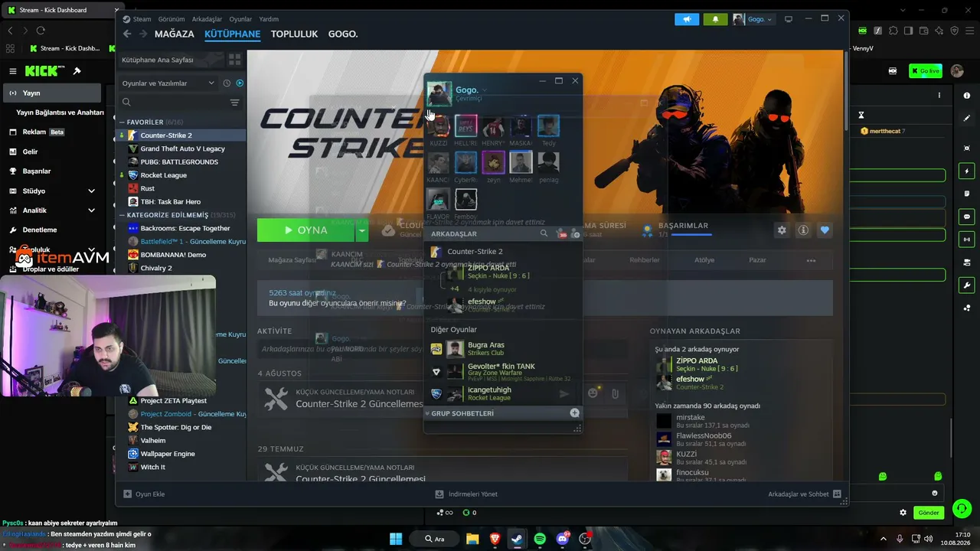Viewport: 980px width, 551px height.
Task: Collapse the FAVORİLER category
Action: [122, 122]
